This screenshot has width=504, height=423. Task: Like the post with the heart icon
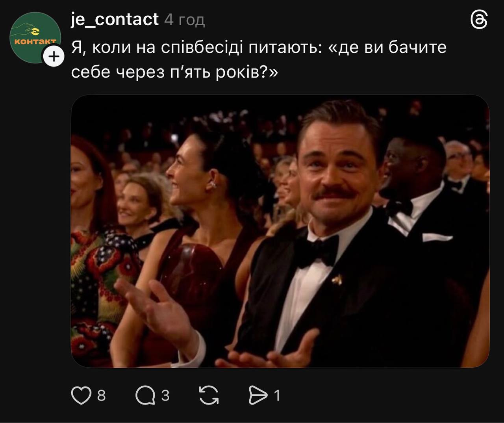(x=81, y=395)
